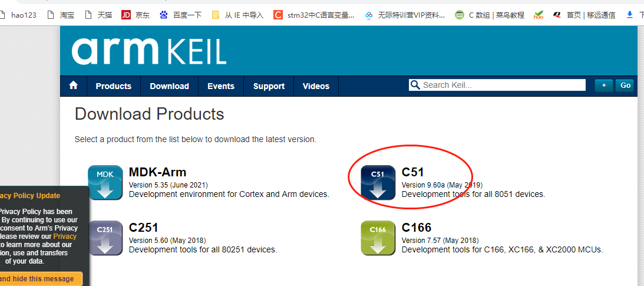Click the C166 product title
Image resolution: width=644 pixels, height=286 pixels.
click(416, 227)
